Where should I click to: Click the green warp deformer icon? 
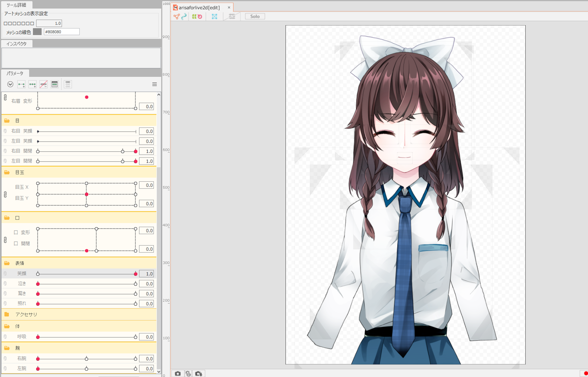pyautogui.click(x=194, y=16)
